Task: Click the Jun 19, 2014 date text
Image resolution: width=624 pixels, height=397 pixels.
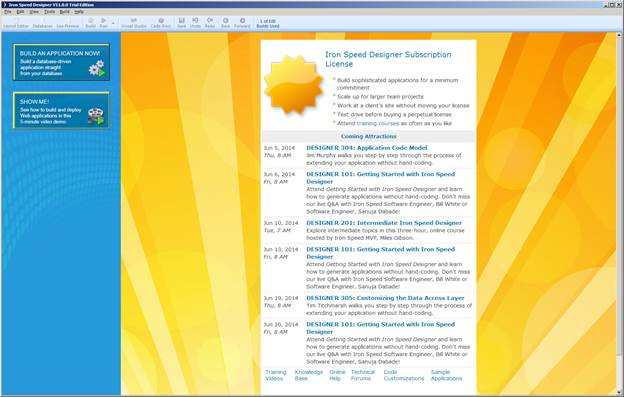Action: pyautogui.click(x=281, y=298)
